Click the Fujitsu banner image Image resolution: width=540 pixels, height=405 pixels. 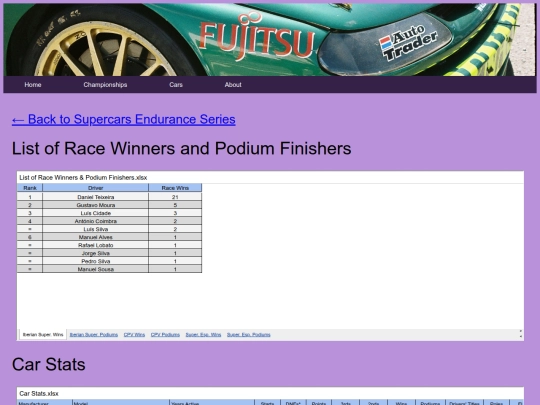coord(270,40)
